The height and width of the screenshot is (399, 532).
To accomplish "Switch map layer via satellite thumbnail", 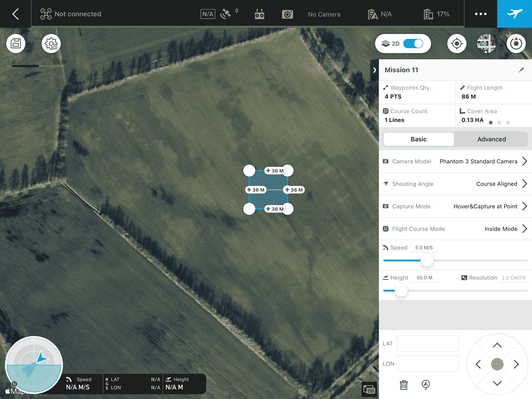I will (x=486, y=44).
